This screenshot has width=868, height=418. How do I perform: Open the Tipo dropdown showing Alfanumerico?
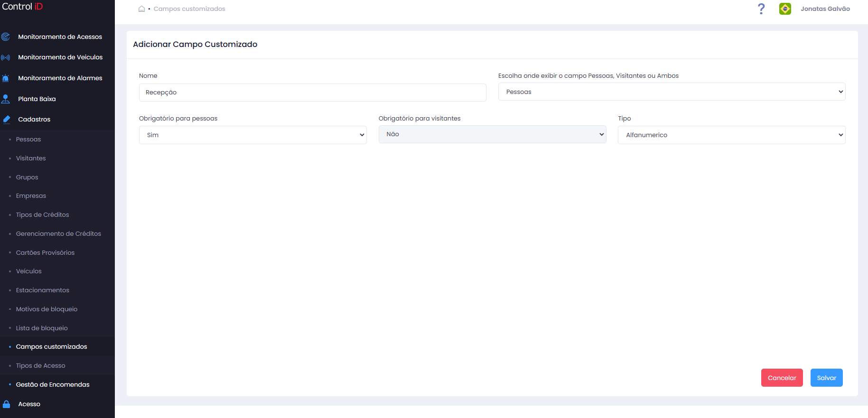point(731,135)
